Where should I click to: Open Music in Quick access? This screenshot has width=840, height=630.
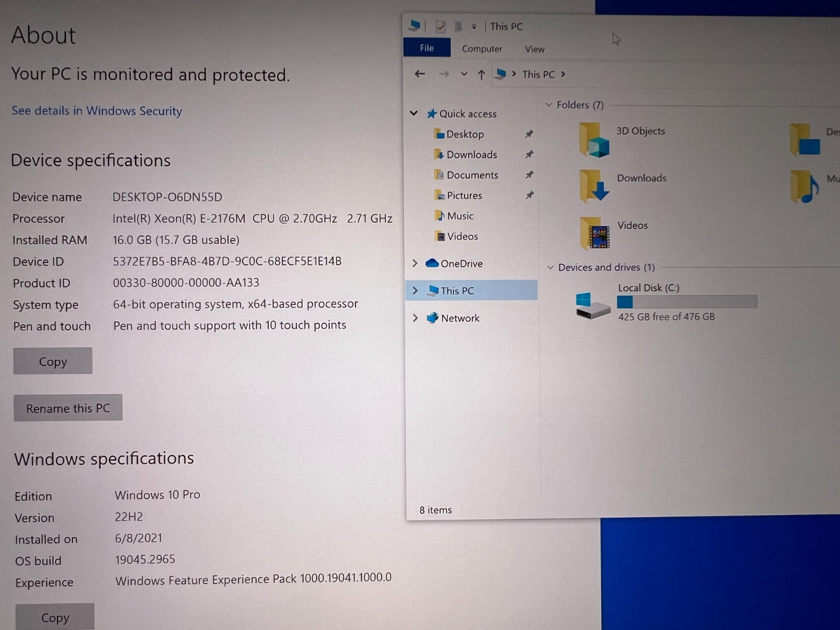(460, 216)
